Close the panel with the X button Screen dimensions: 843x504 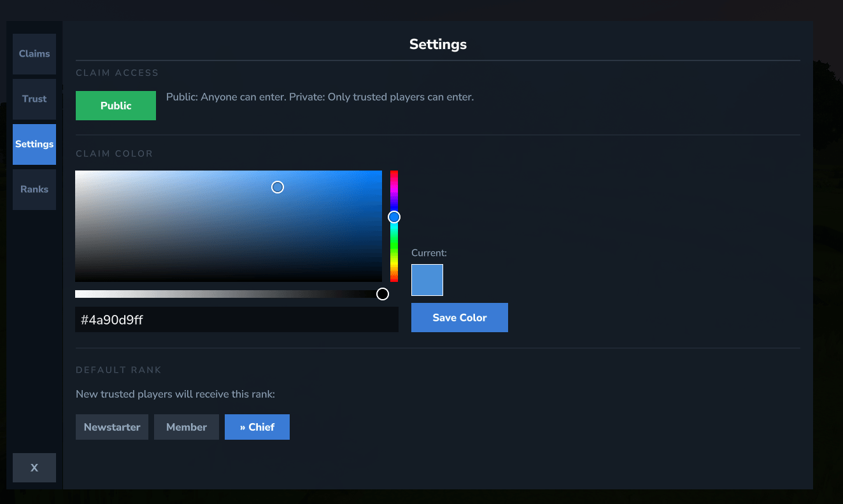[x=34, y=468]
